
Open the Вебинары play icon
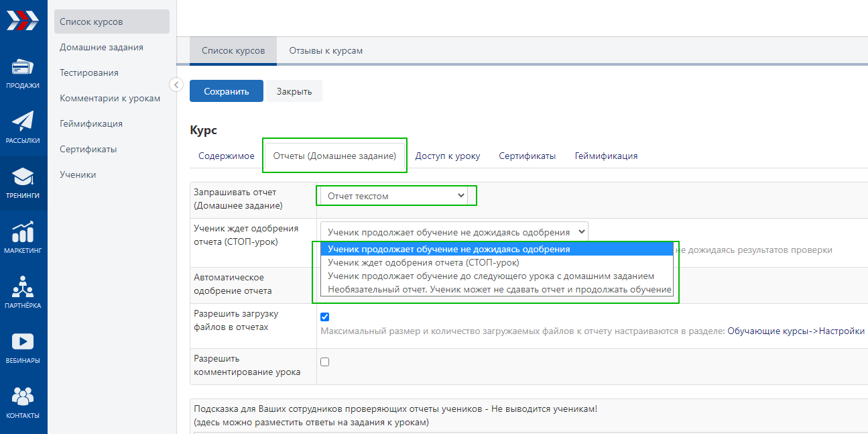click(x=23, y=342)
